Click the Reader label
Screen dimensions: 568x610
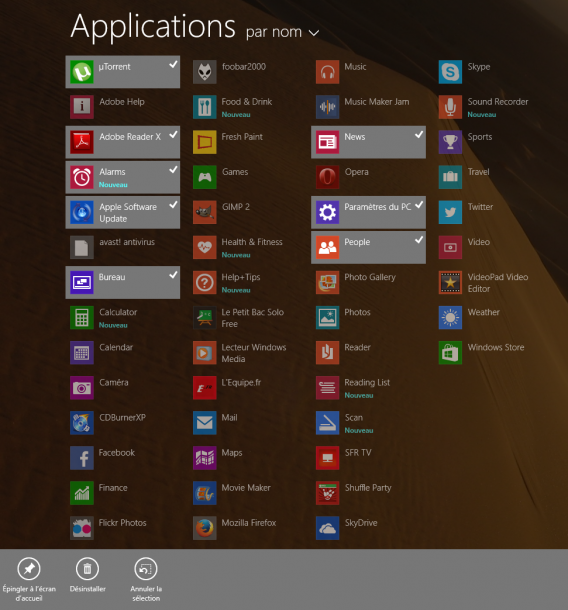tap(357, 347)
